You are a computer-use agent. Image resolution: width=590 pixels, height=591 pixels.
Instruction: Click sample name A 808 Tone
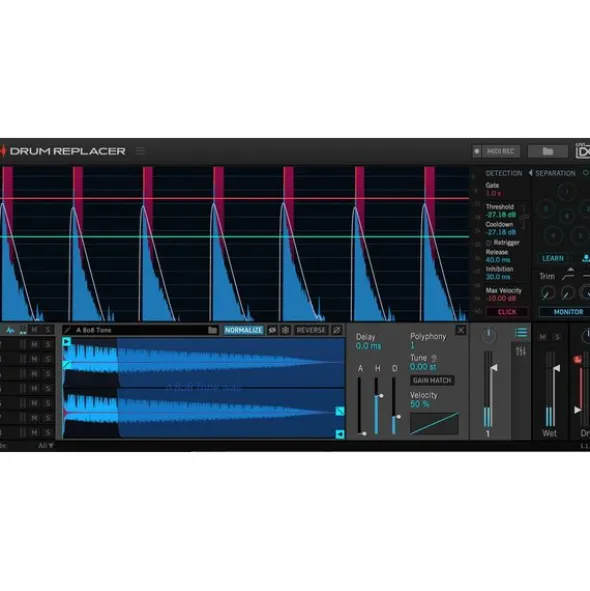point(93,330)
